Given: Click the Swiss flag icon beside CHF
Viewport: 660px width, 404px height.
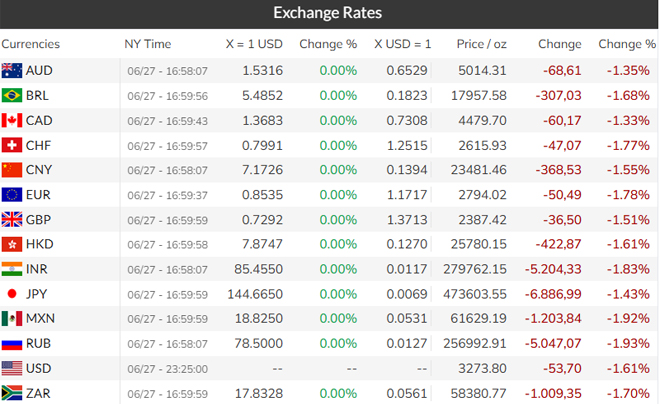Looking at the screenshot, I should (12, 145).
